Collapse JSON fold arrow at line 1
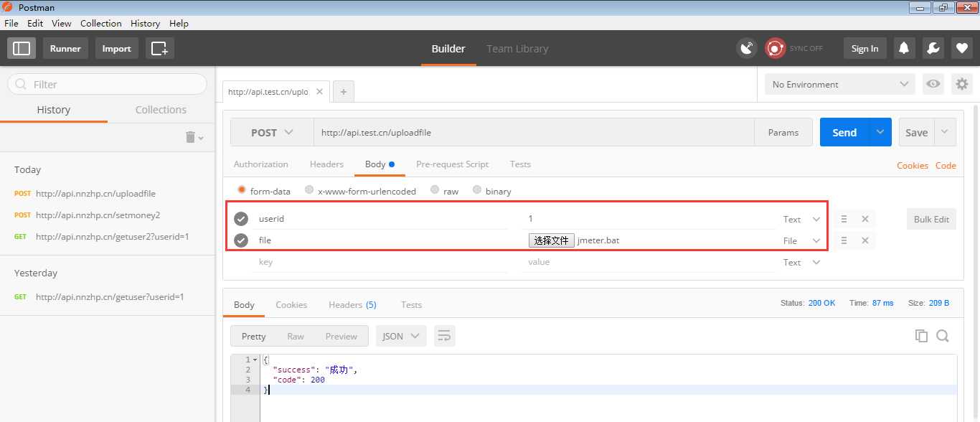Screen dimensions: 980x422 click(255, 360)
